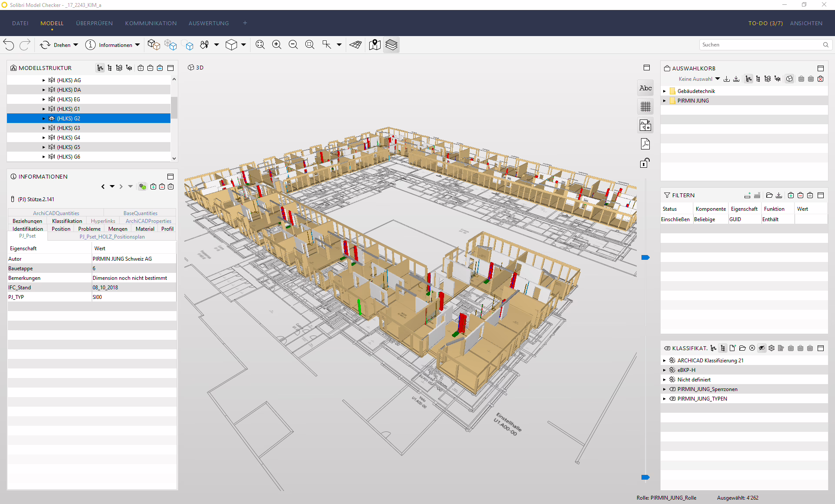The image size is (835, 504).
Task: Expand the Gebäudetechnik folder
Action: (664, 91)
